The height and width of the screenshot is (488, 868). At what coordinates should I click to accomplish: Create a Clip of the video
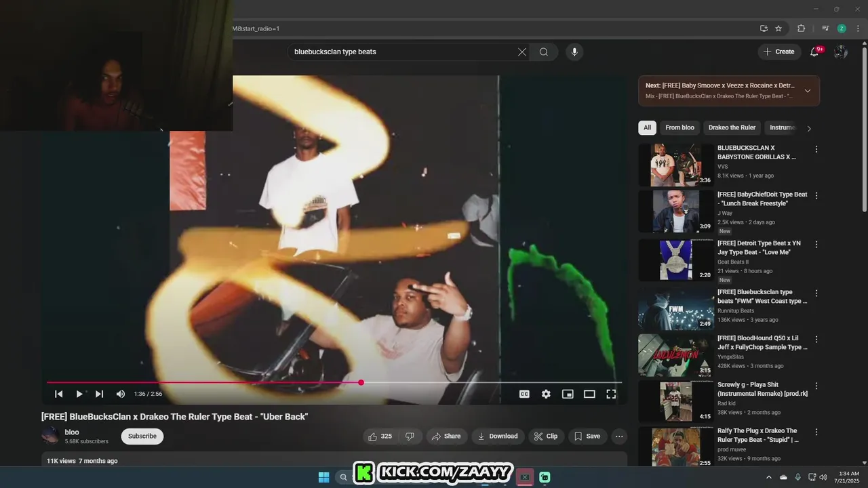click(546, 436)
